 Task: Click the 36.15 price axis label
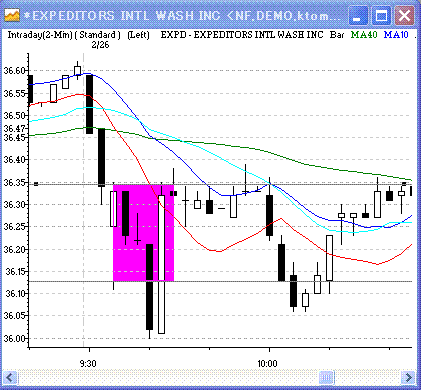click(x=15, y=272)
